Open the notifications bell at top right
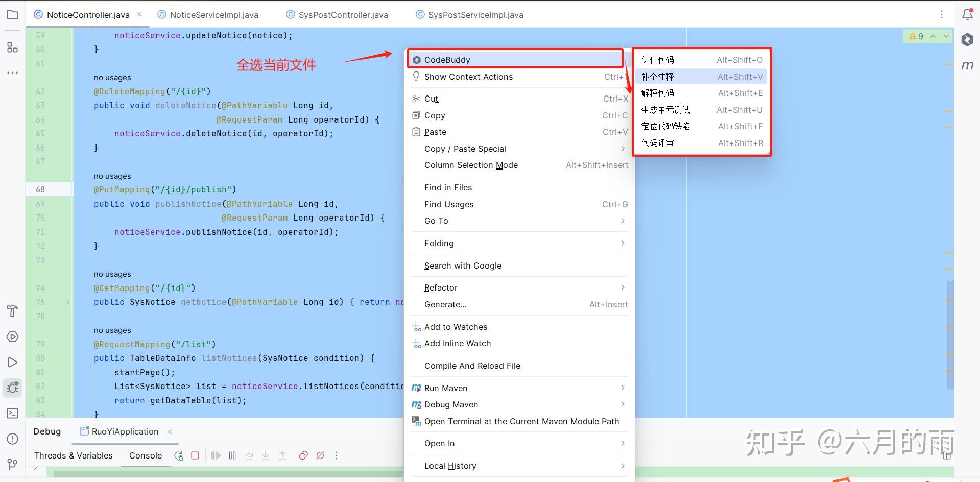The image size is (980, 482). 967,14
